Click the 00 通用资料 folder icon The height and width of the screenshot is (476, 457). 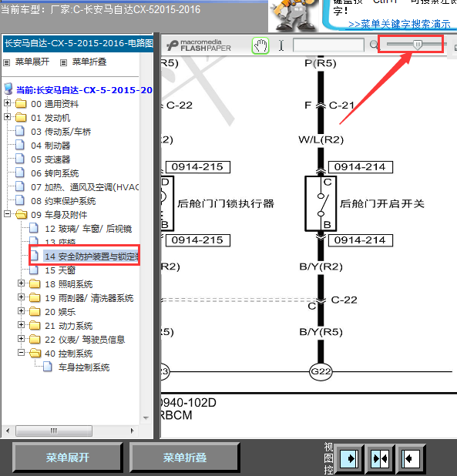click(21, 103)
